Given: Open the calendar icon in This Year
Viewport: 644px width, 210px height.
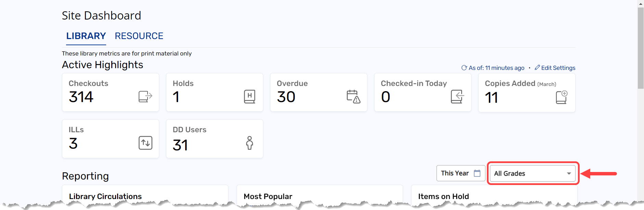Looking at the screenshot, I should (477, 173).
